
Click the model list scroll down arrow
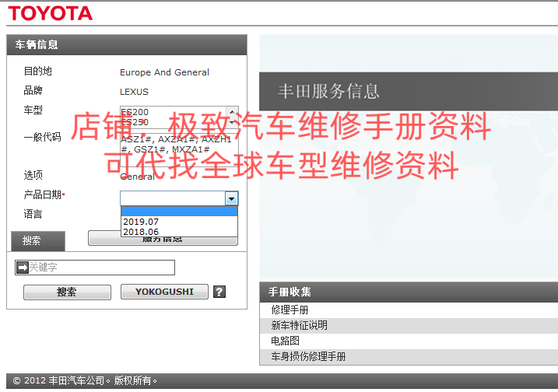point(232,122)
